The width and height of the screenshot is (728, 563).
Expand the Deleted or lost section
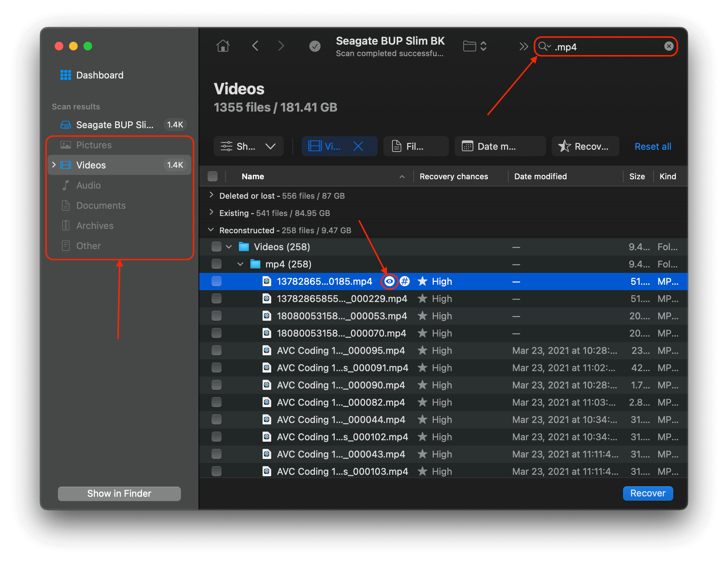[211, 195]
